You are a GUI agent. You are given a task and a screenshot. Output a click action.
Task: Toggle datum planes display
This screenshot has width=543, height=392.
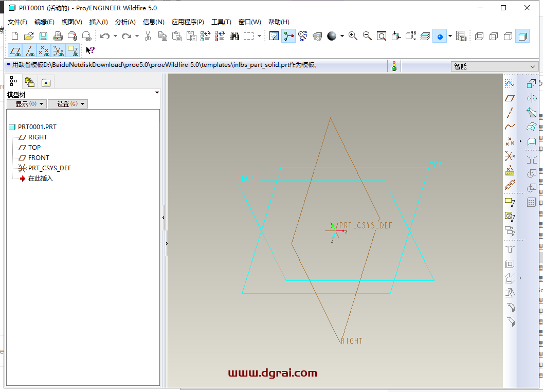(15, 50)
